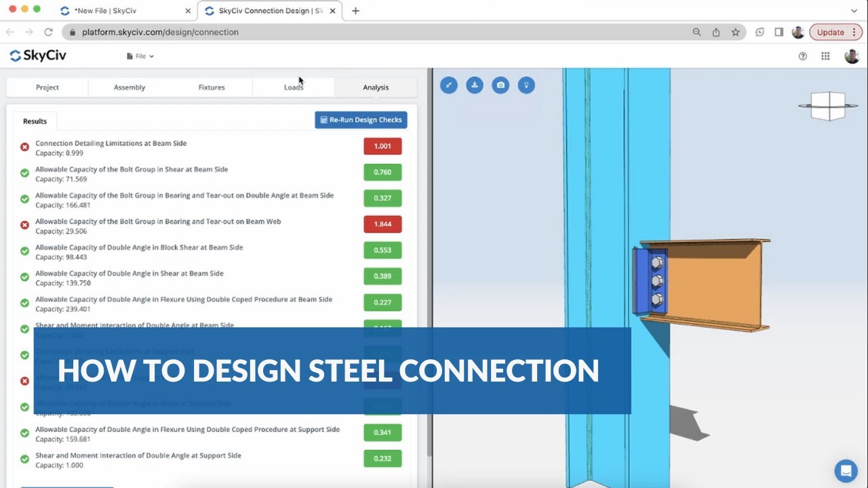Click 'Allowable Capacity of Double Angle in Shear at Beam Side'
This screenshot has height=488, width=868.
point(130,273)
